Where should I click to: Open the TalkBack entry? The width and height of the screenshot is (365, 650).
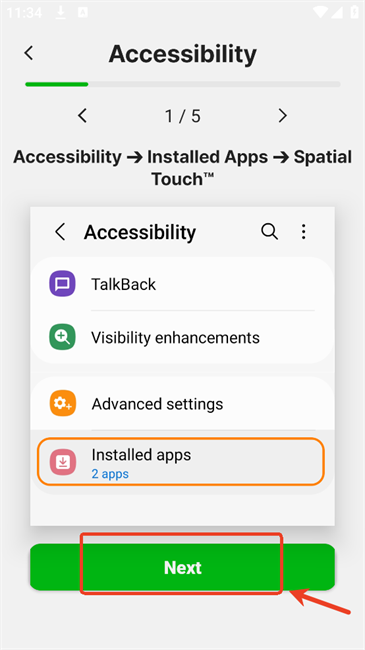click(182, 284)
